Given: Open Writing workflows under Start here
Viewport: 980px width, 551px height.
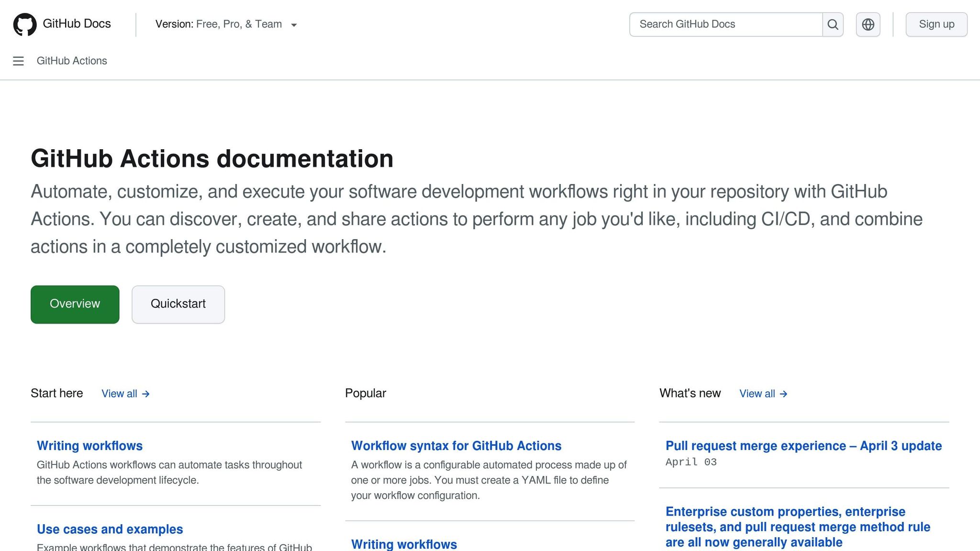Looking at the screenshot, I should coord(90,445).
